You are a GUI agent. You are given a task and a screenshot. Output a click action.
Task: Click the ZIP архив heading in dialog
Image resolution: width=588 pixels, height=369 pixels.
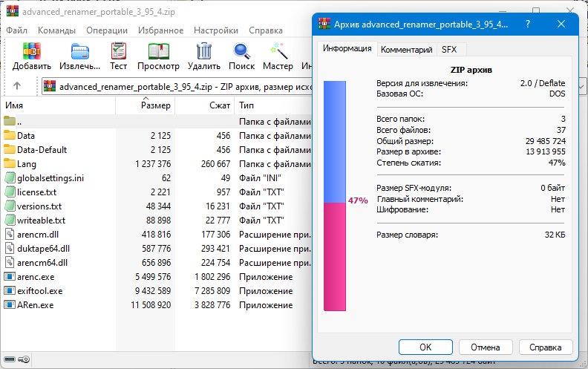point(471,70)
